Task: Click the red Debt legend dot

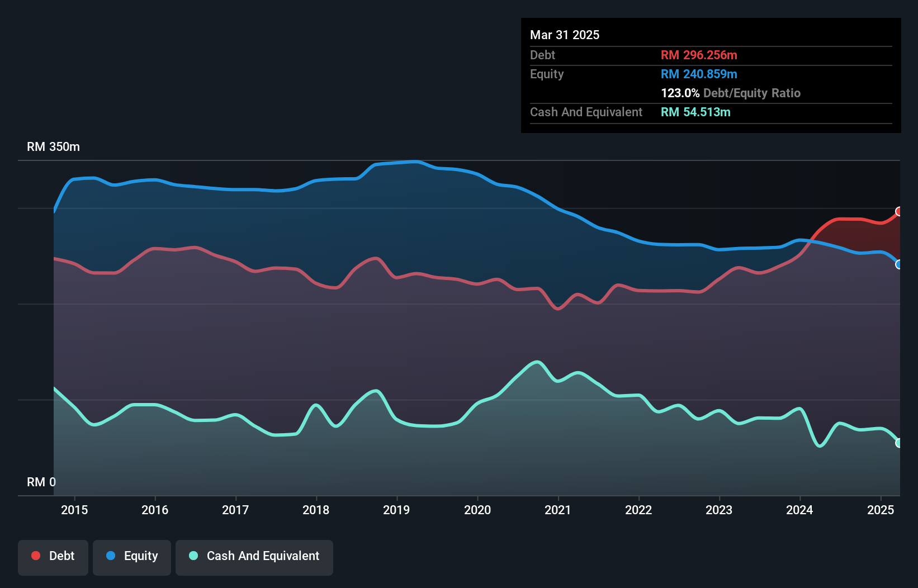Action: pyautogui.click(x=36, y=556)
